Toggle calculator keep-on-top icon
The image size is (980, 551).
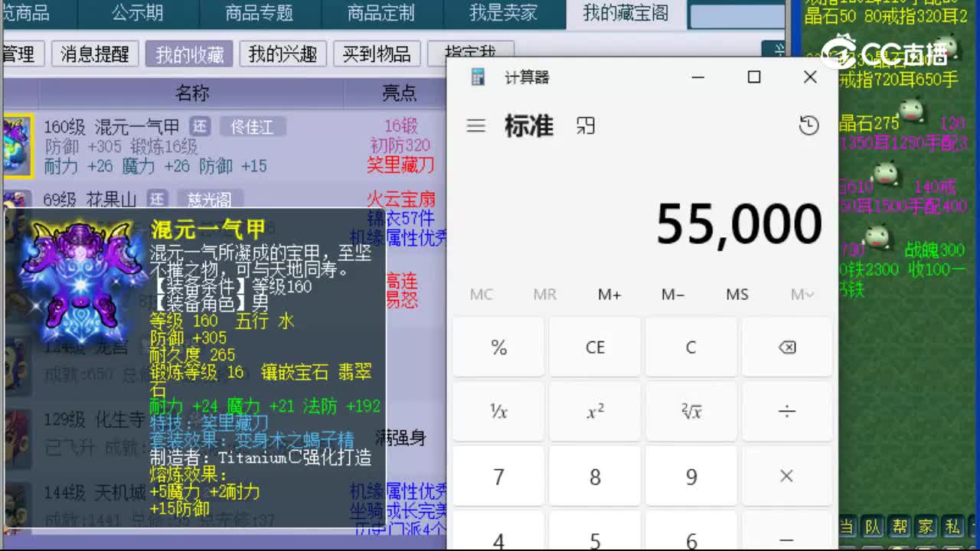[x=586, y=126]
